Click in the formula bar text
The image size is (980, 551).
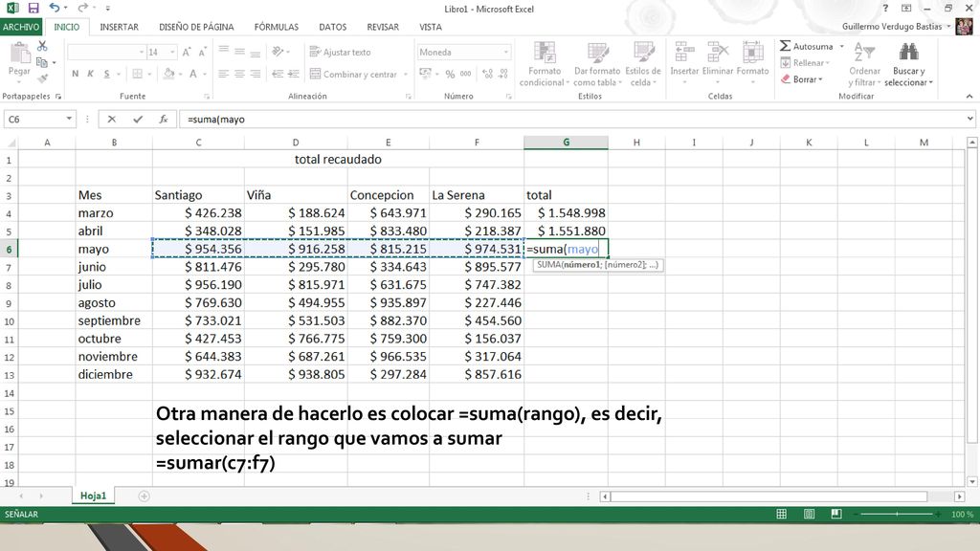[x=215, y=120]
